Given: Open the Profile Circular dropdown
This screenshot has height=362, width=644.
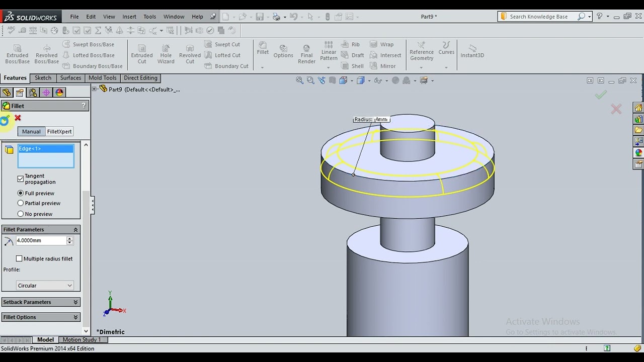Looking at the screenshot, I should pos(45,286).
